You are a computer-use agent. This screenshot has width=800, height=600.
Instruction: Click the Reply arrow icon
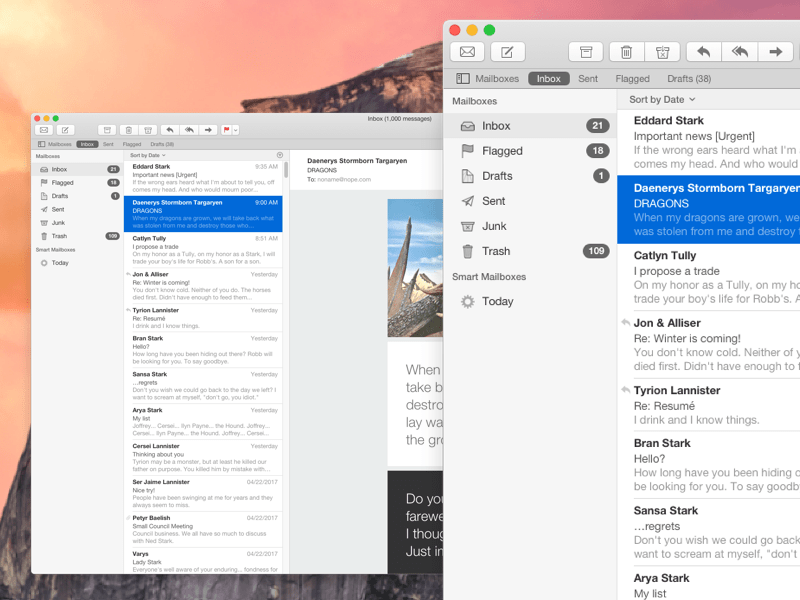pos(704,51)
